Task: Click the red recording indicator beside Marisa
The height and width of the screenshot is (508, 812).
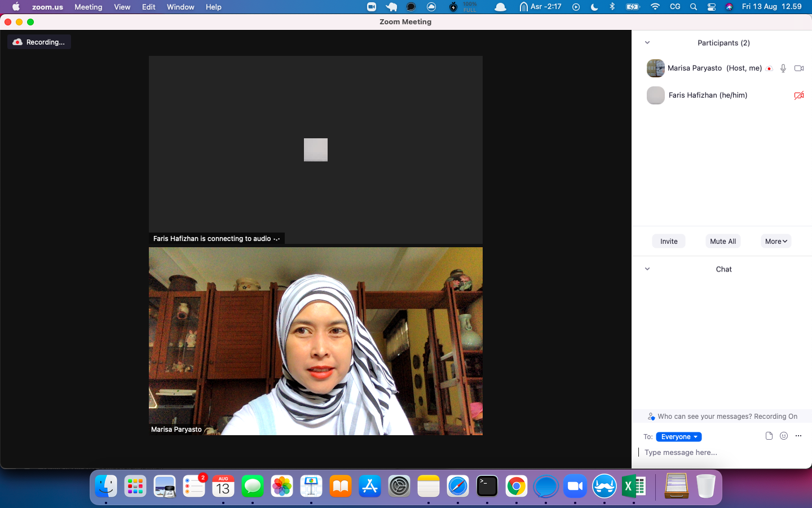Action: (x=769, y=68)
